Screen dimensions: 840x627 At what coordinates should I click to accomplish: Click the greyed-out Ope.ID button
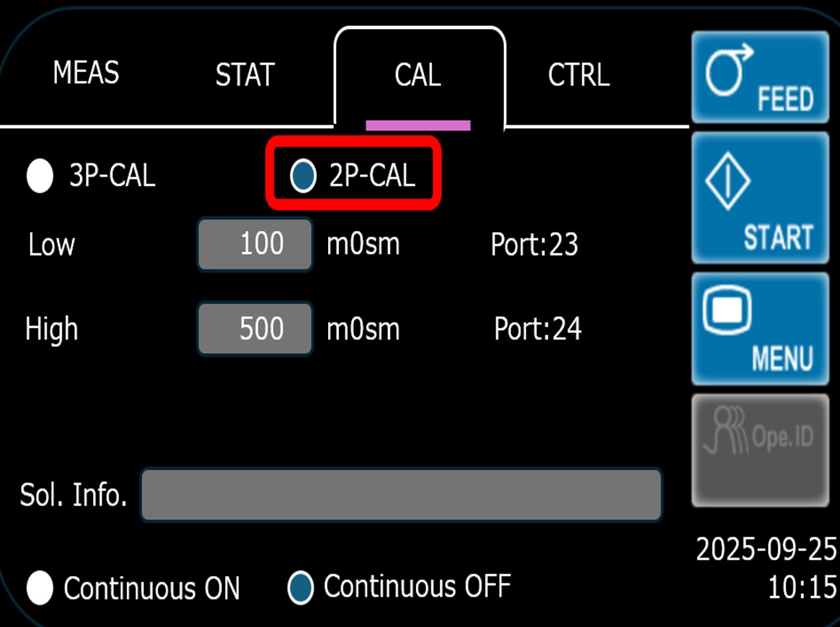759,450
